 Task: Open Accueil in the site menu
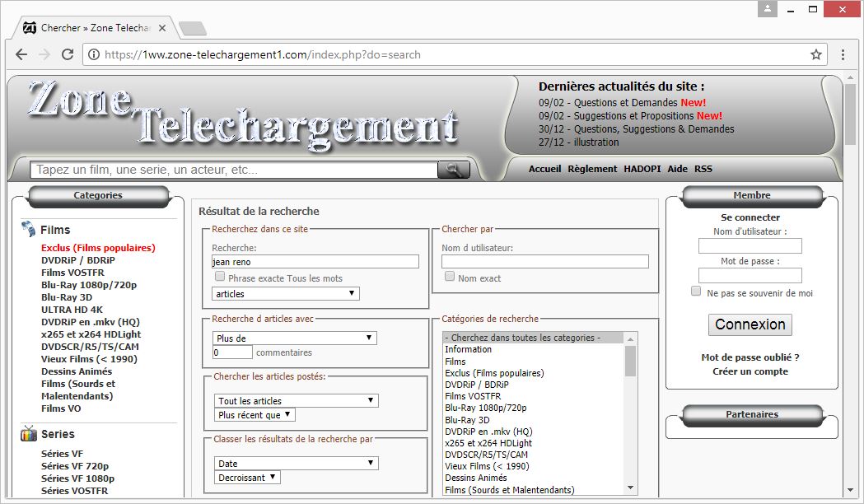coord(544,169)
